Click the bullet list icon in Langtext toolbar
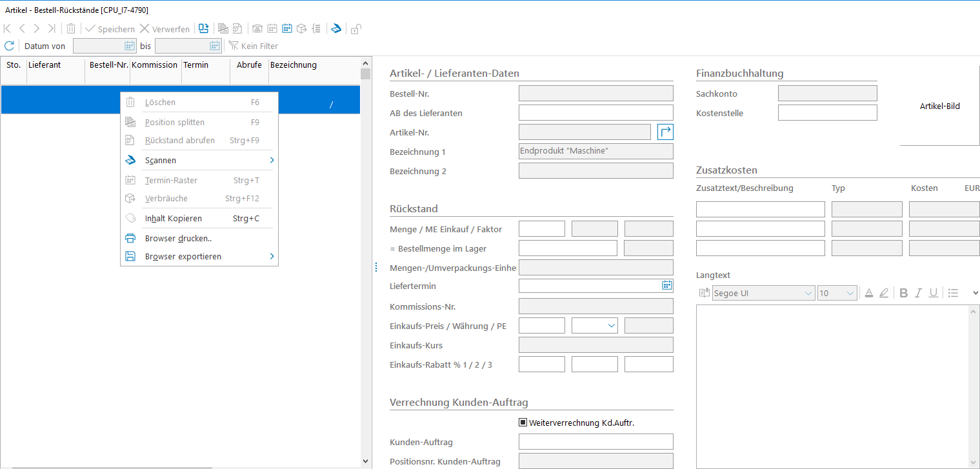The height and width of the screenshot is (469, 980). [x=953, y=293]
